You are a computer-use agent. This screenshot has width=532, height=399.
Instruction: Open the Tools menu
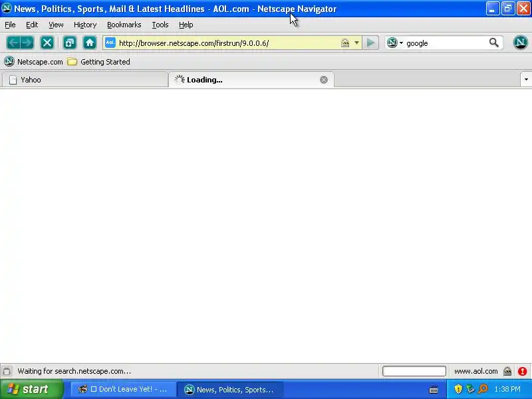pos(160,25)
